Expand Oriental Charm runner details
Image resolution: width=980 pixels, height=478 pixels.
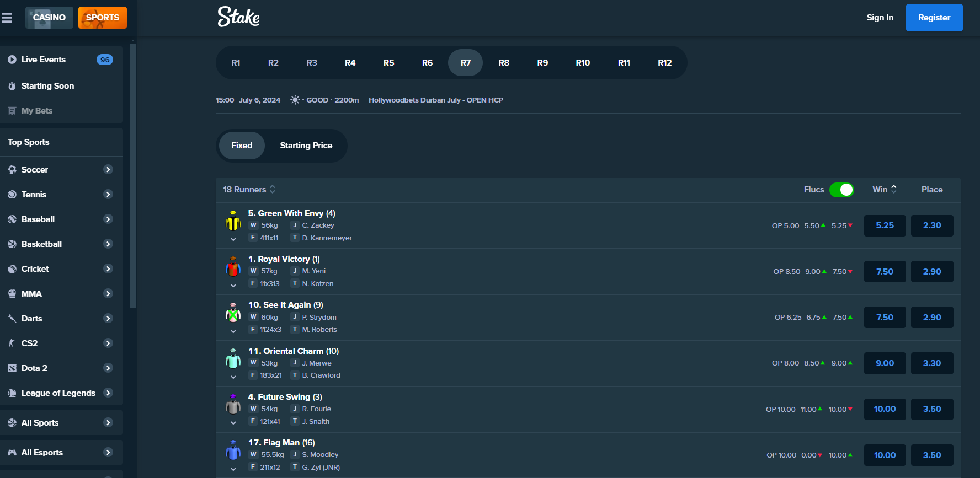click(x=233, y=377)
